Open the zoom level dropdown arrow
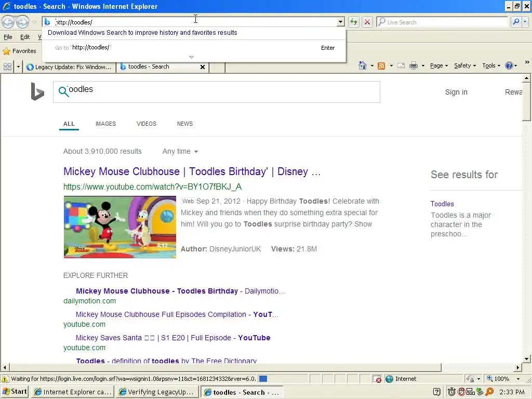This screenshot has height=399, width=532. coord(518,379)
